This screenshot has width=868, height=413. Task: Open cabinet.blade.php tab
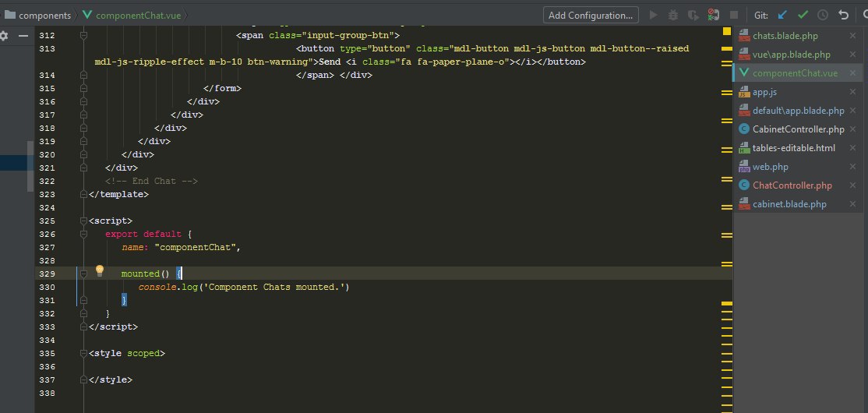[798, 204]
